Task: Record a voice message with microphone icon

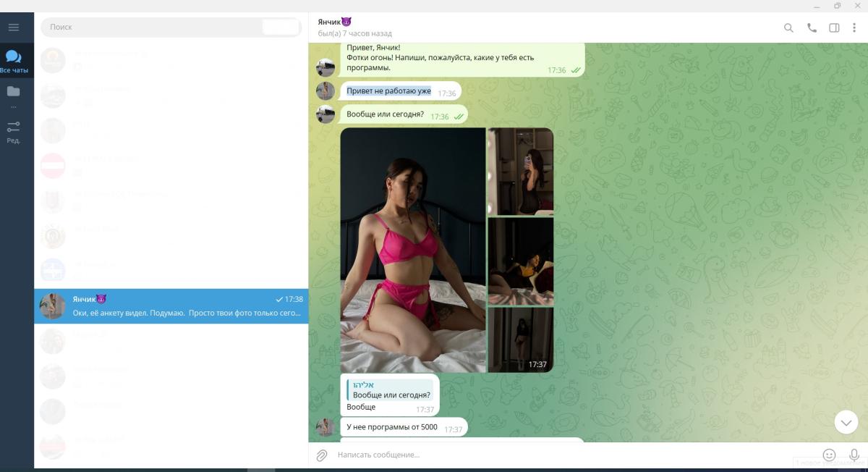Action: 854,455
